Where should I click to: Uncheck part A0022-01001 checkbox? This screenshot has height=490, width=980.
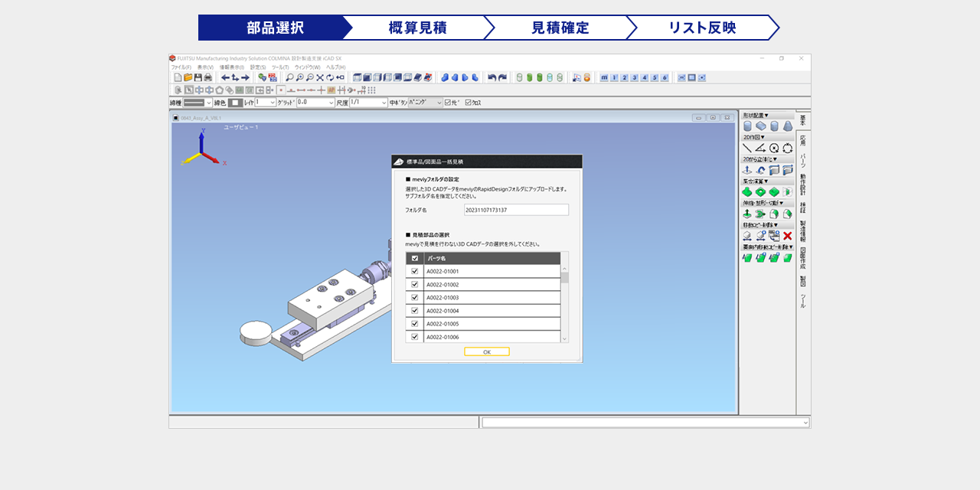415,271
